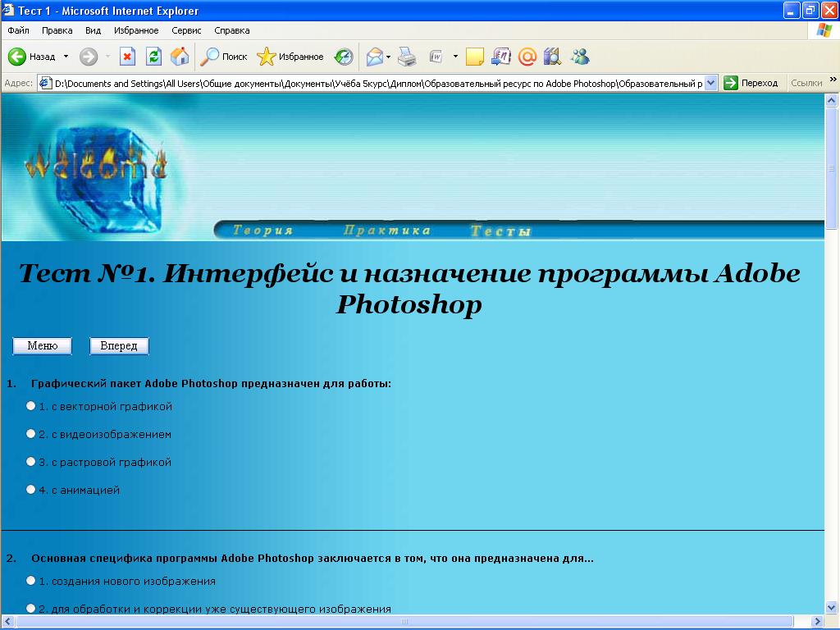Viewport: 840px width, 630px height.
Task: Click the vertical scrollbar down arrow
Action: tap(832, 608)
